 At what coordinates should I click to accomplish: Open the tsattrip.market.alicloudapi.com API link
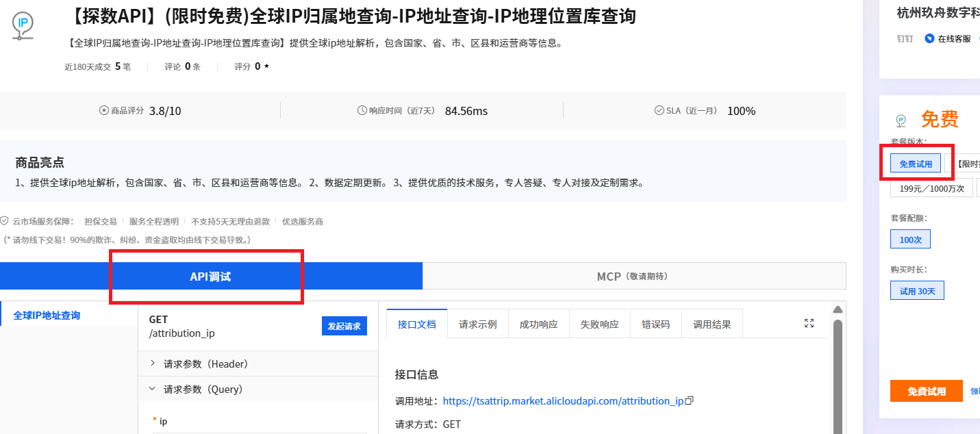pos(563,401)
